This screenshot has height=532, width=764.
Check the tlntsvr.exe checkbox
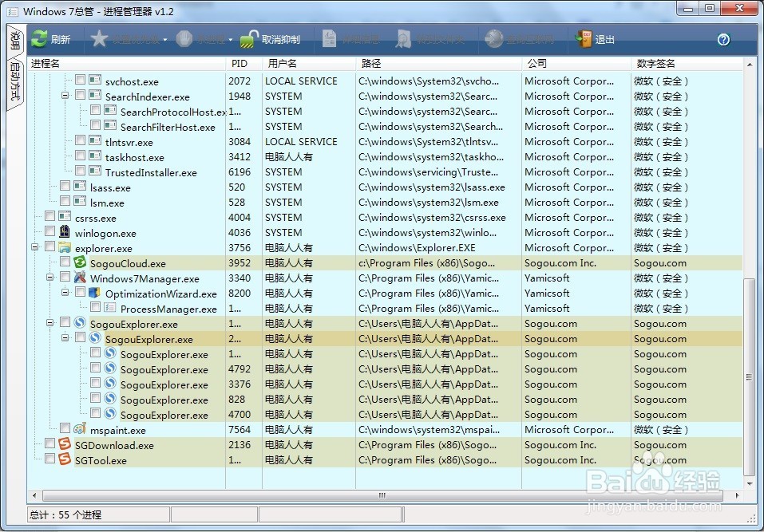[81, 140]
